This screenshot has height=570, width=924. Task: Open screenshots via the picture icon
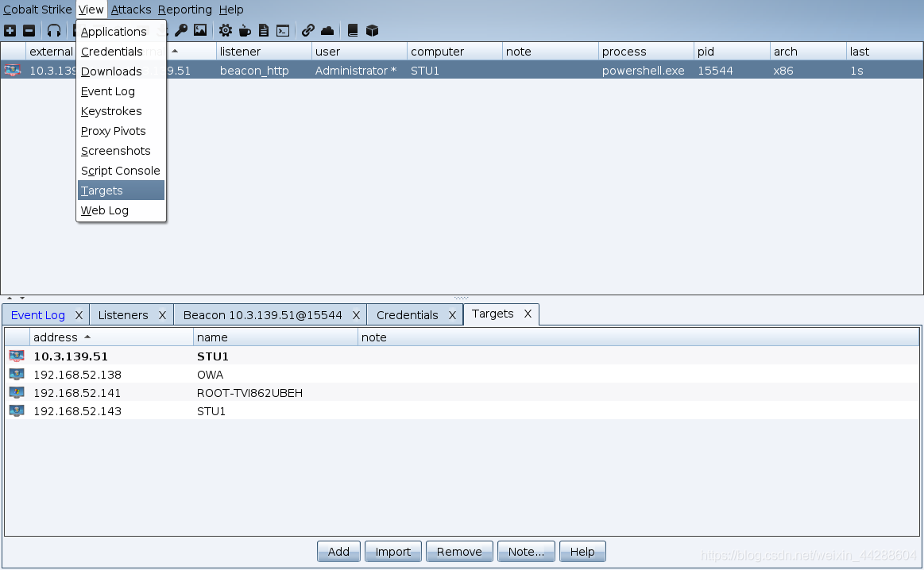point(200,31)
